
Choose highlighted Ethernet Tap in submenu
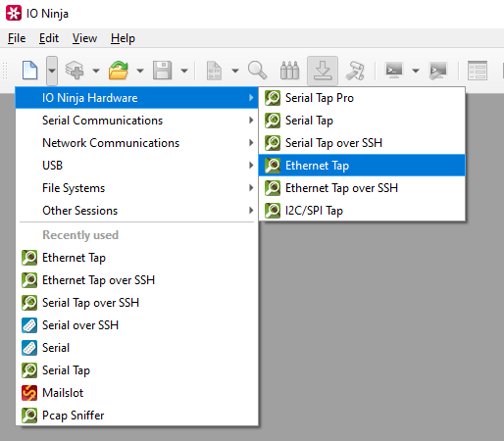pyautogui.click(x=362, y=166)
